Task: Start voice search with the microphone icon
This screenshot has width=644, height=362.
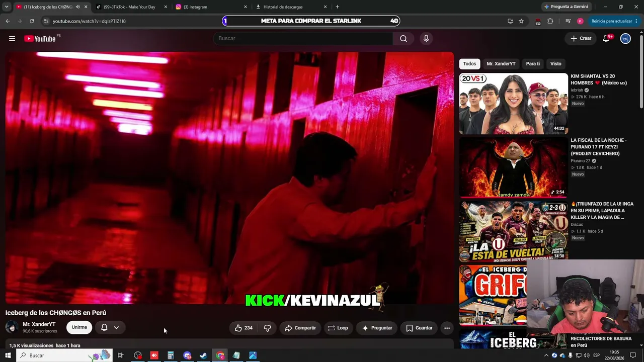Action: click(x=426, y=39)
